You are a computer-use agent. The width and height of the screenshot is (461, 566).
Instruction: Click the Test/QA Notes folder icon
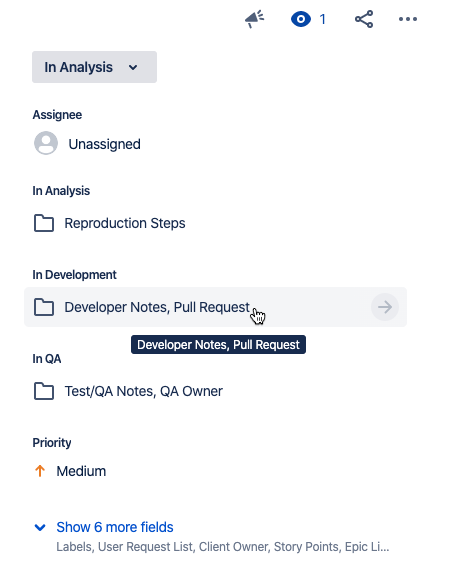[44, 391]
